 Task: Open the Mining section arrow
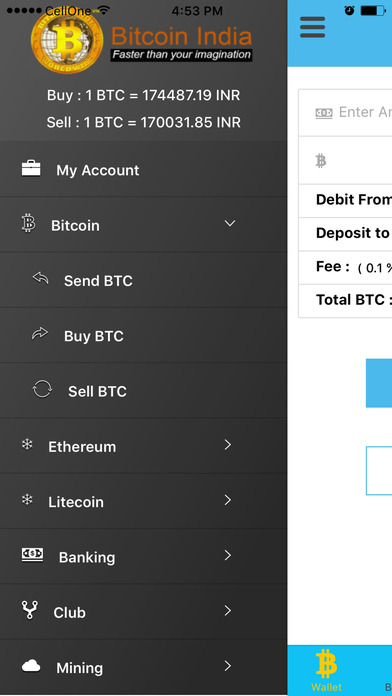point(228,666)
